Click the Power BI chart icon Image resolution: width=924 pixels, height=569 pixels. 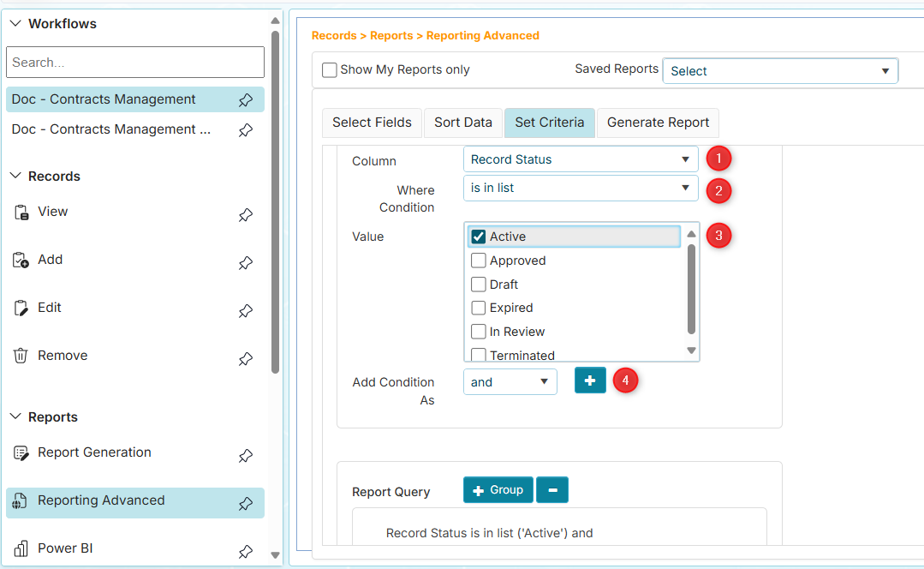point(21,548)
